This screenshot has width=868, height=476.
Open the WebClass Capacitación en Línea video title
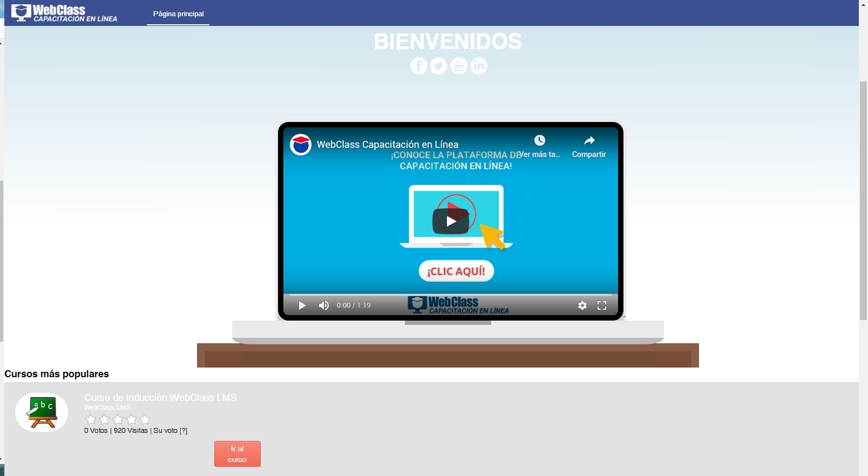point(388,144)
